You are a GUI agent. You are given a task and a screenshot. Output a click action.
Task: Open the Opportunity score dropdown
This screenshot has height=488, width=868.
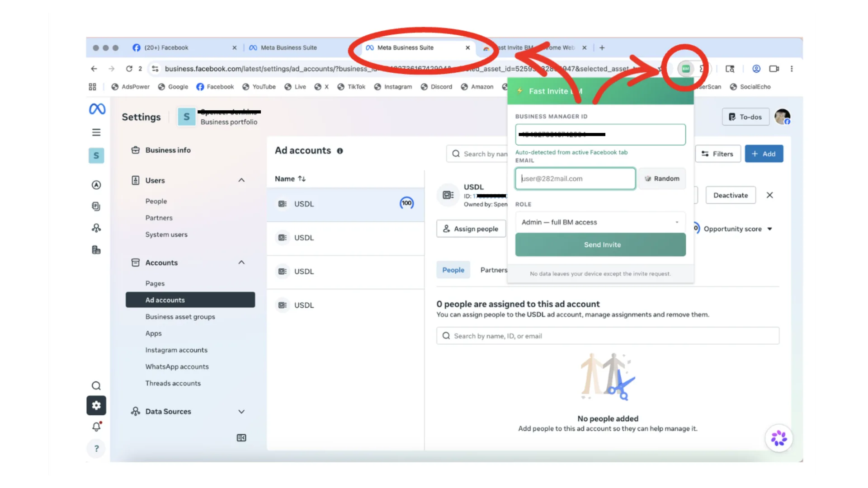[738, 229]
